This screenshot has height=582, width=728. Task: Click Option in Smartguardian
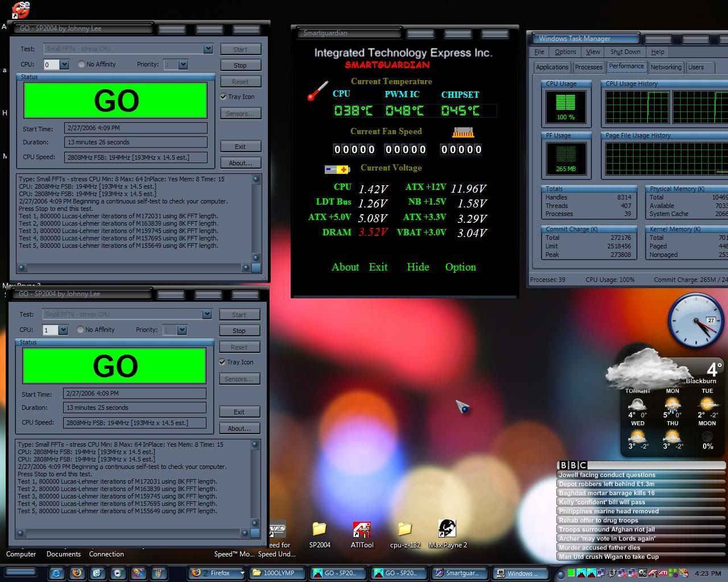[x=461, y=267]
